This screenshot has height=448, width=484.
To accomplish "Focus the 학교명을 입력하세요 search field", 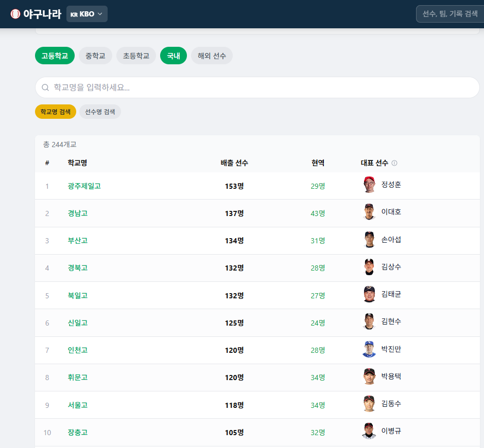I will (x=257, y=87).
